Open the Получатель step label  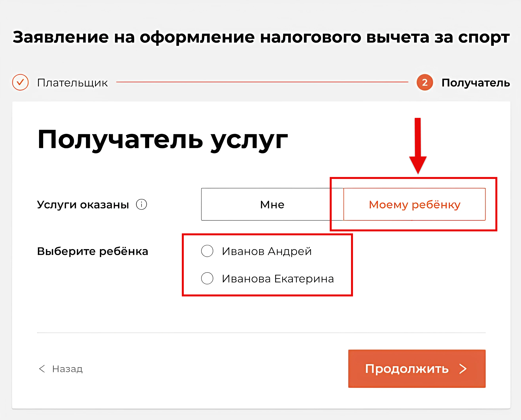(x=476, y=83)
